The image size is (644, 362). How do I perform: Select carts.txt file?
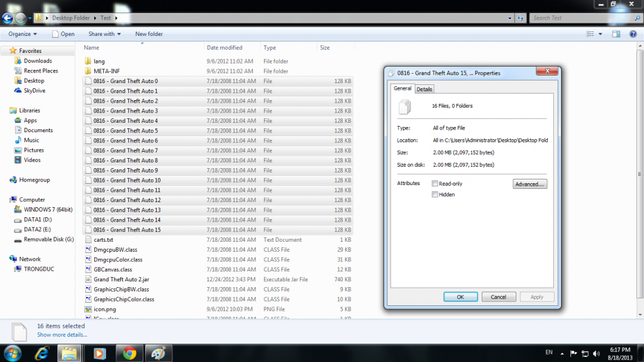click(103, 240)
